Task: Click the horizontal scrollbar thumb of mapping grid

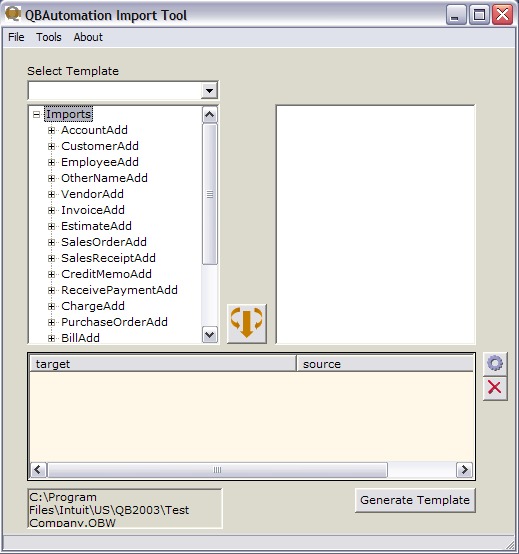Action: click(x=218, y=470)
